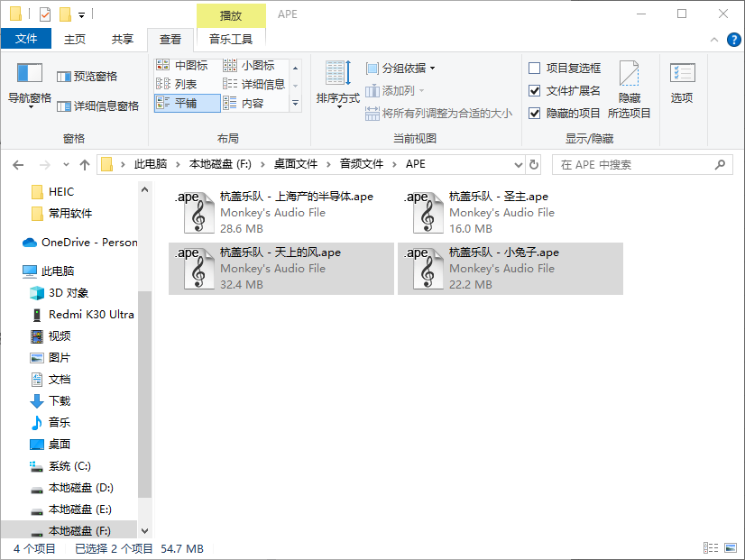Enable the 项目复选框 checkbox

(x=533, y=68)
